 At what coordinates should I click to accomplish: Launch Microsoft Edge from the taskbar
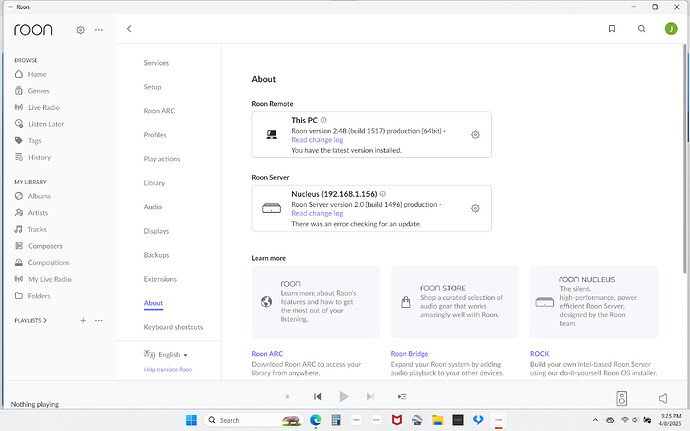[x=316, y=420]
